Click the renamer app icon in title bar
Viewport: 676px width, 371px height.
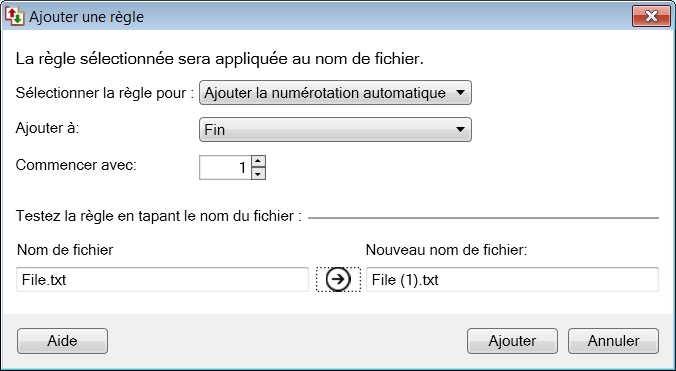coord(15,16)
